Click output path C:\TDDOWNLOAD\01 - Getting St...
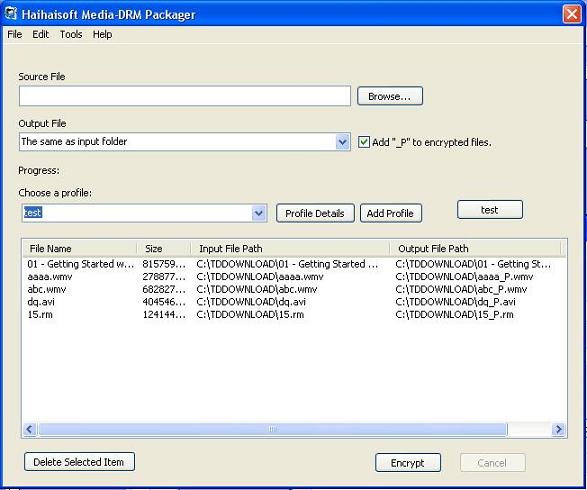 [x=473, y=264]
